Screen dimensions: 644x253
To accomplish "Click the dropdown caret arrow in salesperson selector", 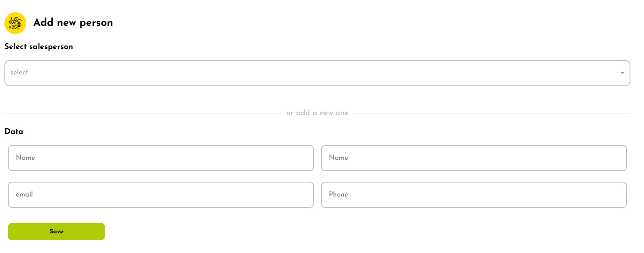I will pyautogui.click(x=622, y=73).
